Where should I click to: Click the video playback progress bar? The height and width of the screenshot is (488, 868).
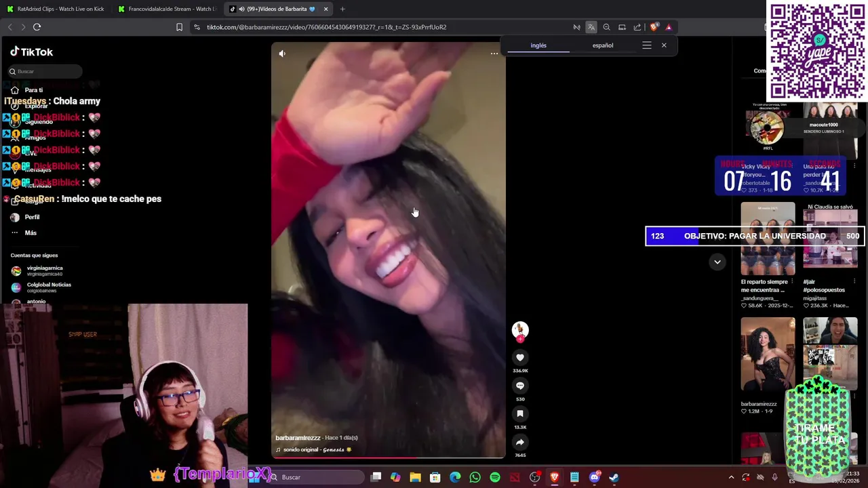(x=389, y=457)
